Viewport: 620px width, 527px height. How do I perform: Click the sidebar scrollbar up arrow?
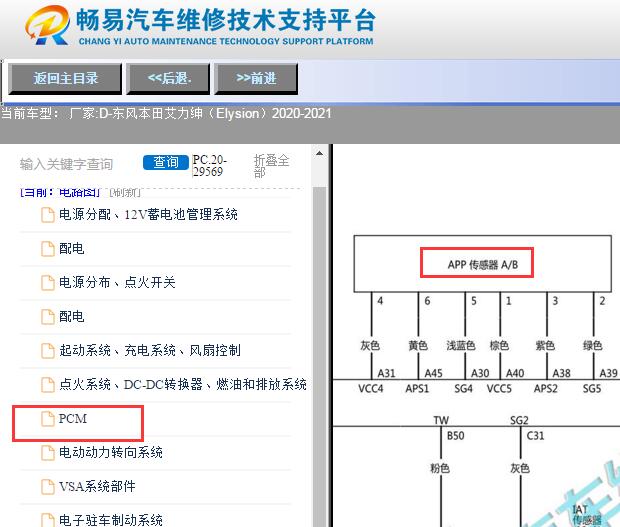point(319,153)
